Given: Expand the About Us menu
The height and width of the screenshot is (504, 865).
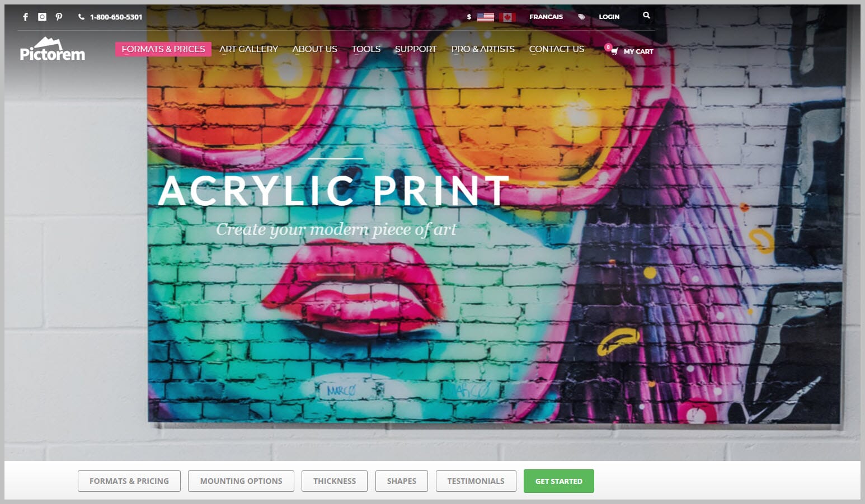Looking at the screenshot, I should 314,49.
